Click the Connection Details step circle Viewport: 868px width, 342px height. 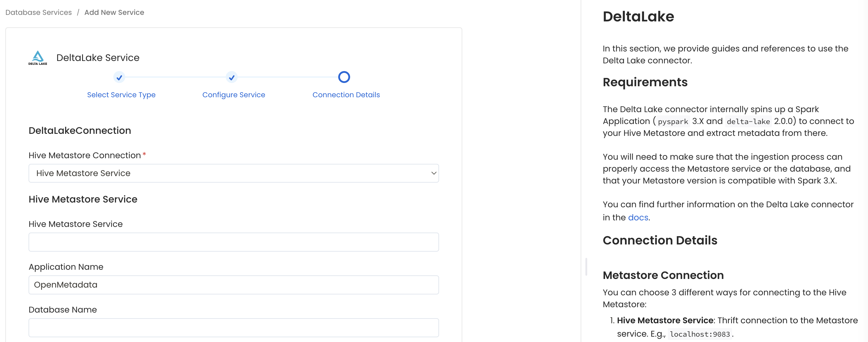tap(344, 77)
